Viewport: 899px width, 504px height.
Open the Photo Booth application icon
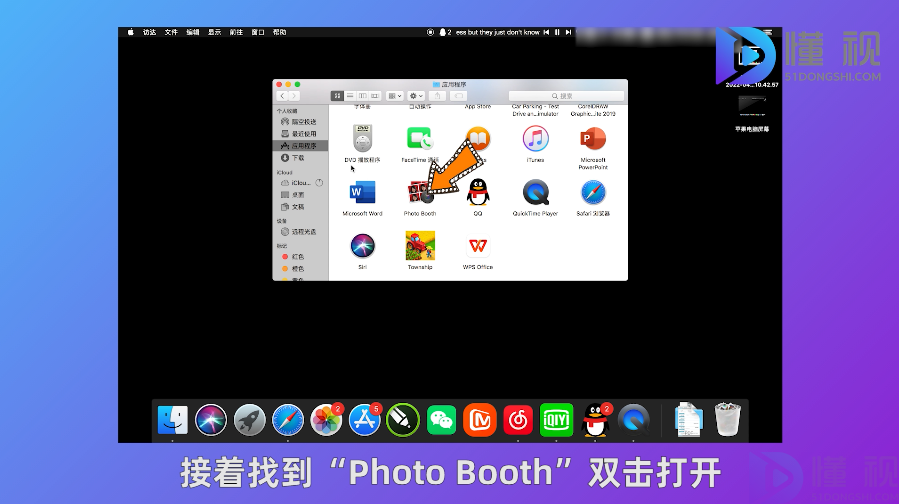pyautogui.click(x=420, y=192)
